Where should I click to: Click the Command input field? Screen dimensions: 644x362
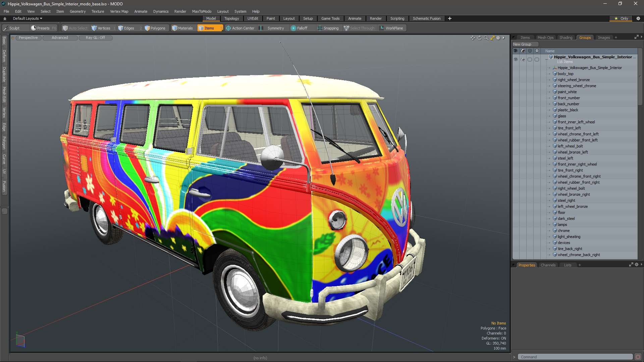pyautogui.click(x=575, y=357)
